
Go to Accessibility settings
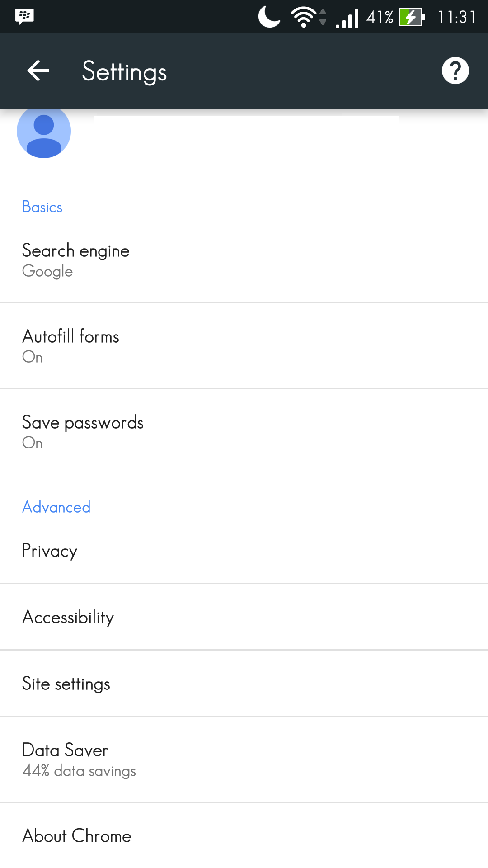pos(244,617)
